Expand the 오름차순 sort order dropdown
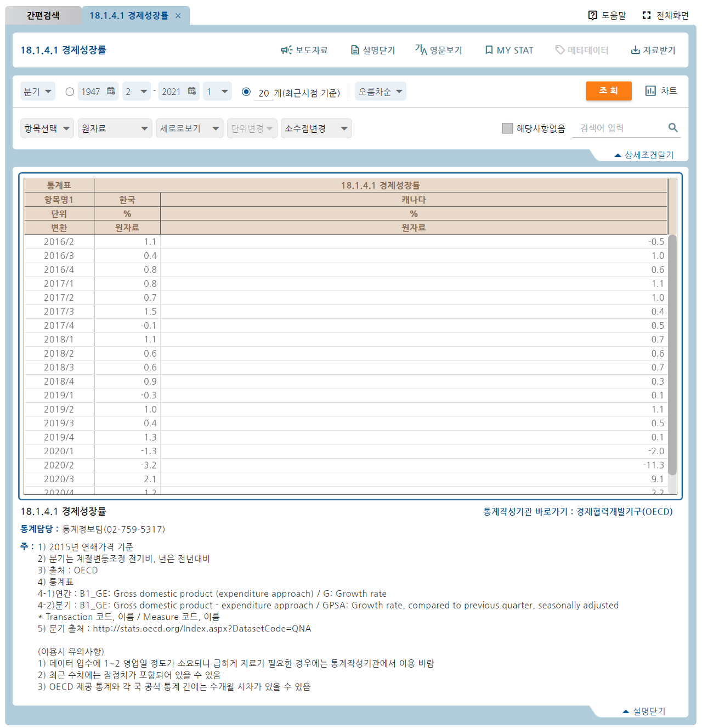This screenshot has height=728, width=702. tap(381, 91)
